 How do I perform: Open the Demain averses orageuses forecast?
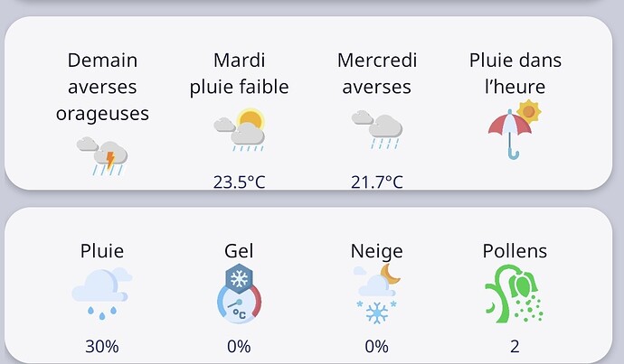coord(102,87)
